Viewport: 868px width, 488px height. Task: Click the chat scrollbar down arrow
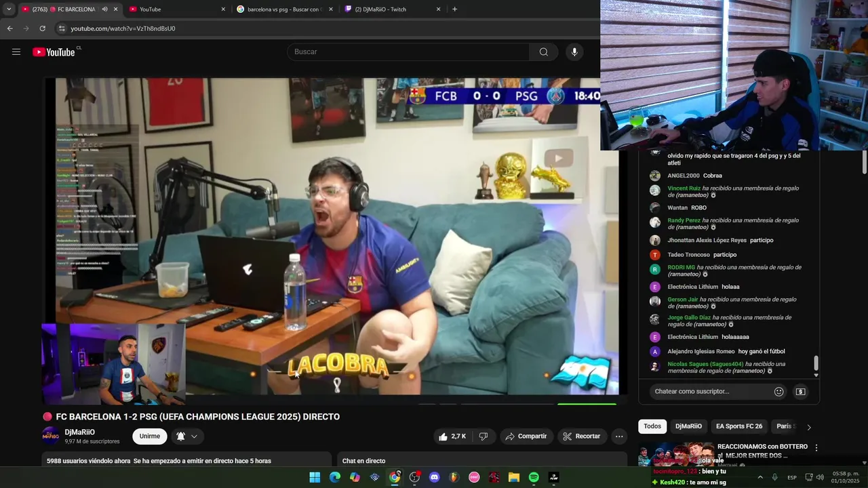[816, 375]
